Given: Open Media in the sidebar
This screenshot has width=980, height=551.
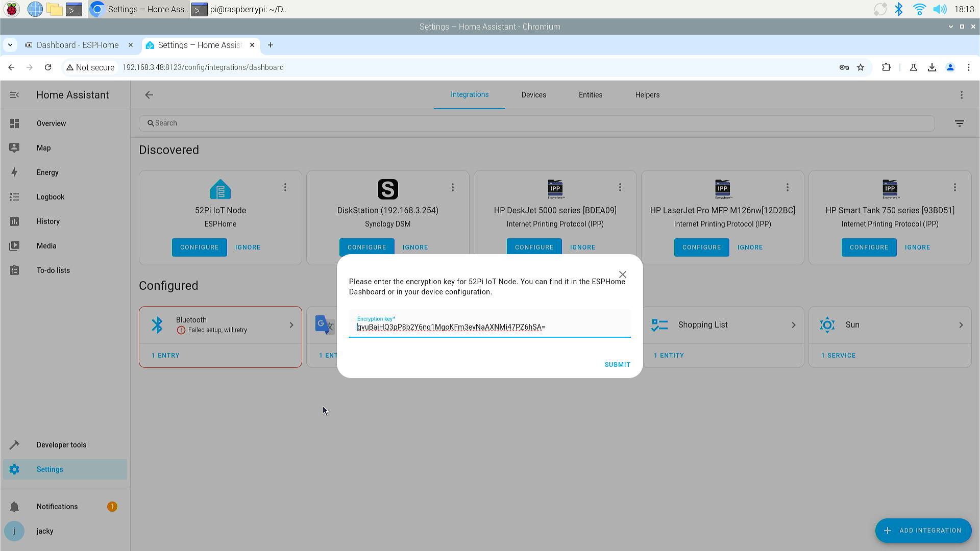Looking at the screenshot, I should coord(65,246).
